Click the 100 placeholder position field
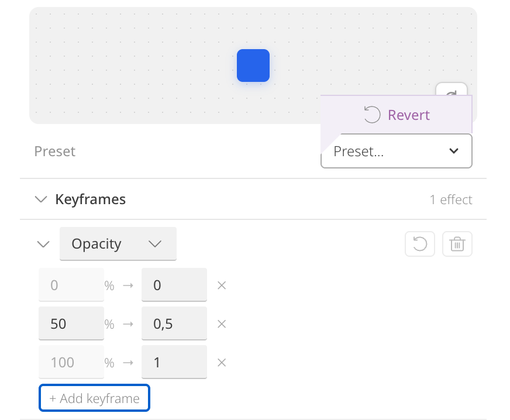This screenshot has width=510, height=420. (x=71, y=362)
